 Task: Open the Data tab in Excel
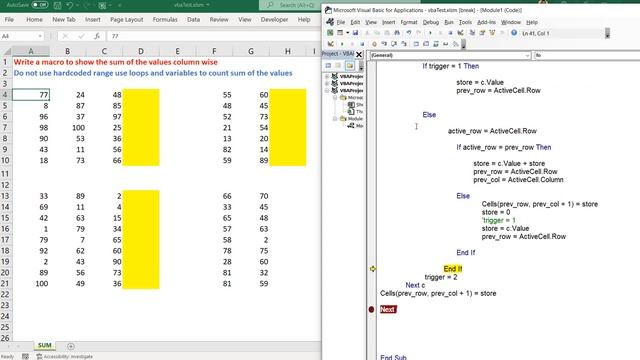193,19
